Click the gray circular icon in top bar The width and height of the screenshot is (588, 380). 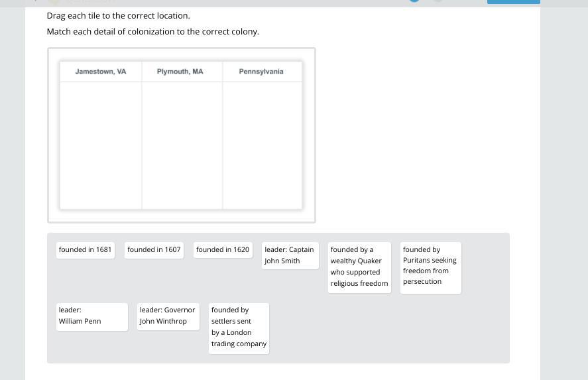click(x=438, y=1)
